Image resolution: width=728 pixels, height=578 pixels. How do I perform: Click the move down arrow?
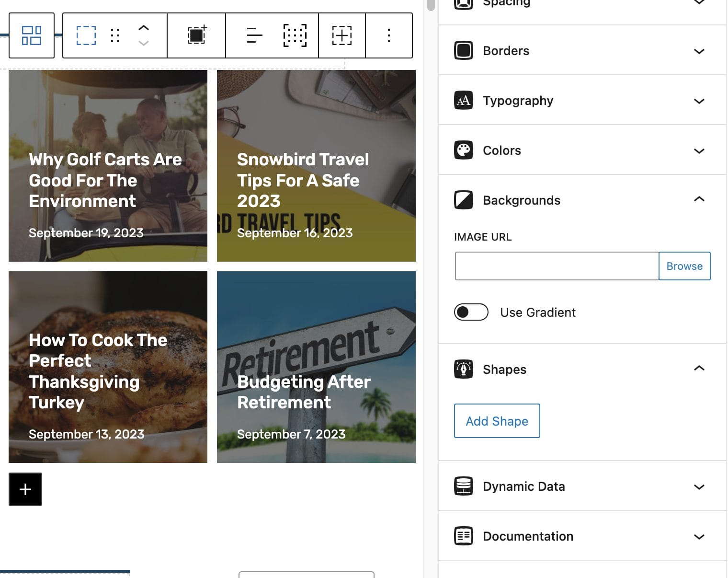[x=144, y=43]
